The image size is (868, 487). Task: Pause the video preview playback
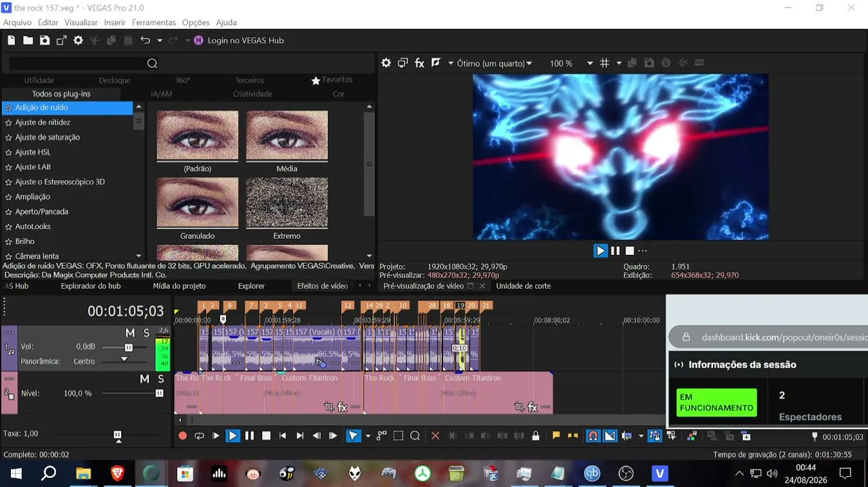coord(615,251)
